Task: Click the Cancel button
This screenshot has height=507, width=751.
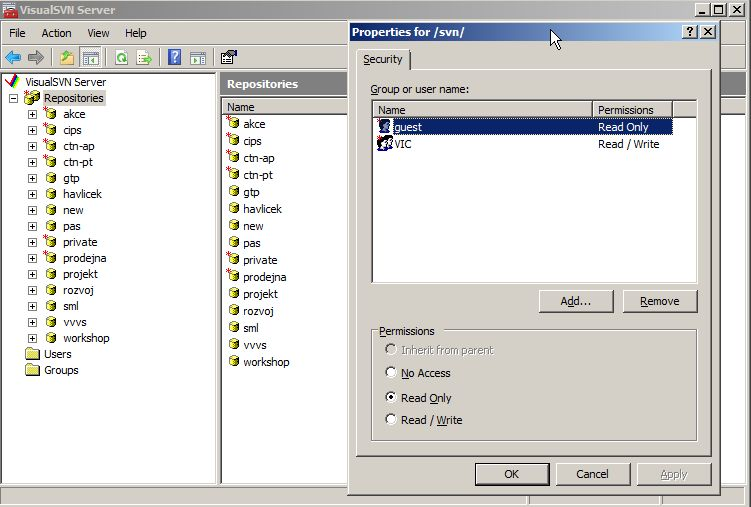Action: click(x=593, y=474)
